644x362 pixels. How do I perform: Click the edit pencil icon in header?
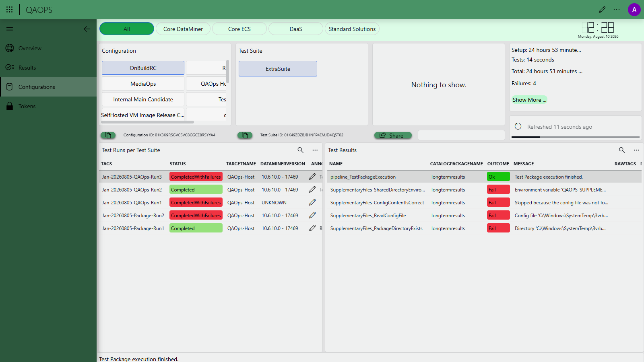click(602, 10)
